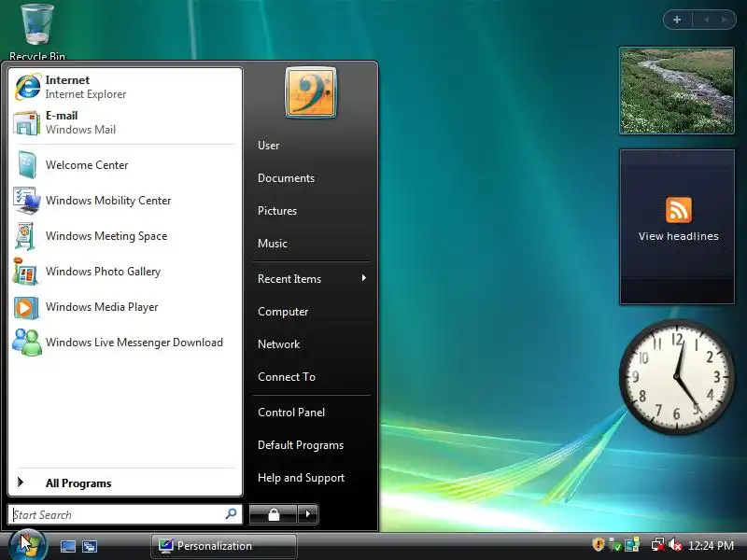Click the Windows Sidebar tray icon
Screen dimensions: 747x560
coord(632,544)
